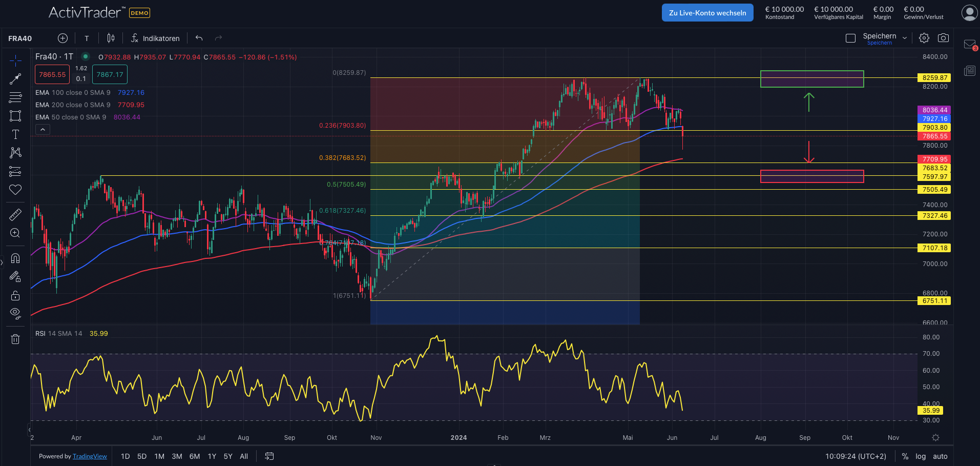
Task: Open the XABCD pattern drawing tool
Action: (x=15, y=152)
